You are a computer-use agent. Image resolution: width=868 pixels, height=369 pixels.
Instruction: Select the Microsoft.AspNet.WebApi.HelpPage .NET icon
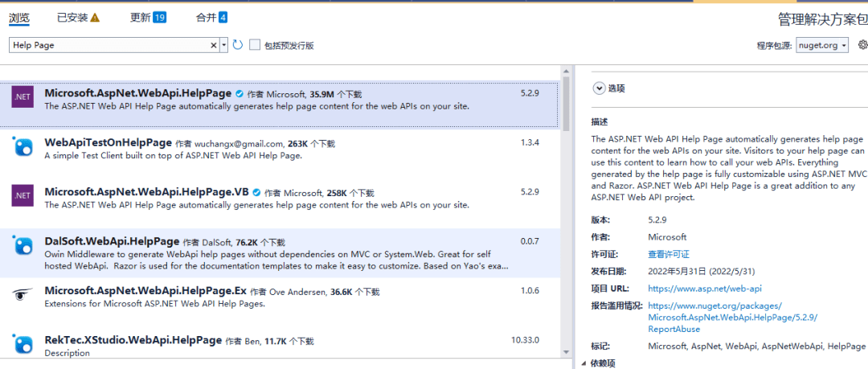pyautogui.click(x=23, y=98)
